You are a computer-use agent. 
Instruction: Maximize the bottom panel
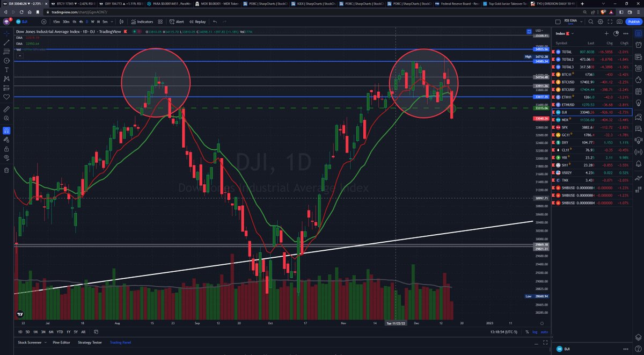[545, 343]
